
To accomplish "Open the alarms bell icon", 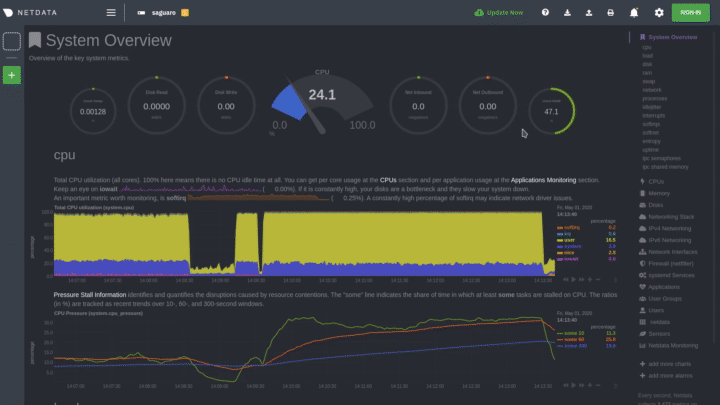I will [x=634, y=13].
